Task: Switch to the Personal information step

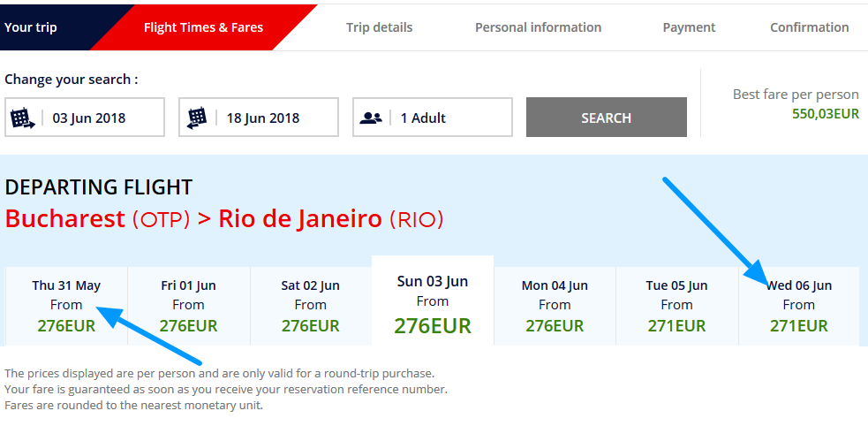Action: tap(538, 27)
